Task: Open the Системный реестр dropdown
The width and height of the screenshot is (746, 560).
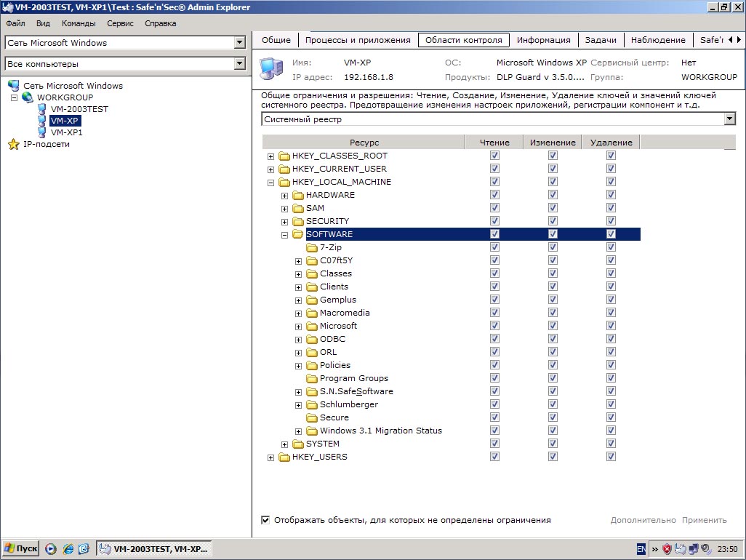Action: tap(729, 119)
